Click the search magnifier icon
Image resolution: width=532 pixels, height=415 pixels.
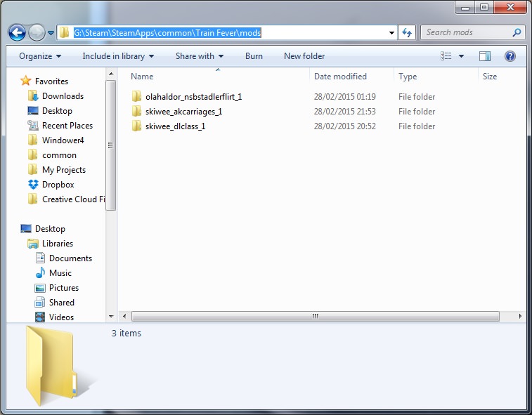click(x=517, y=32)
